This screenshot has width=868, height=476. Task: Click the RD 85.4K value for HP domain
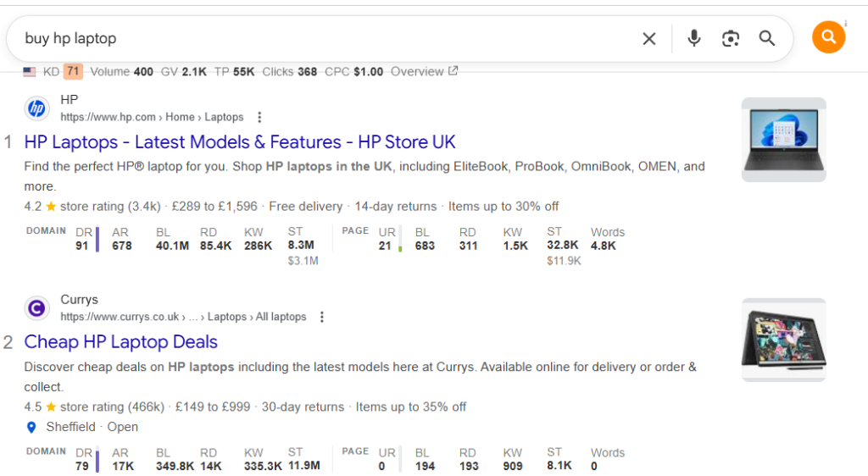(x=216, y=246)
